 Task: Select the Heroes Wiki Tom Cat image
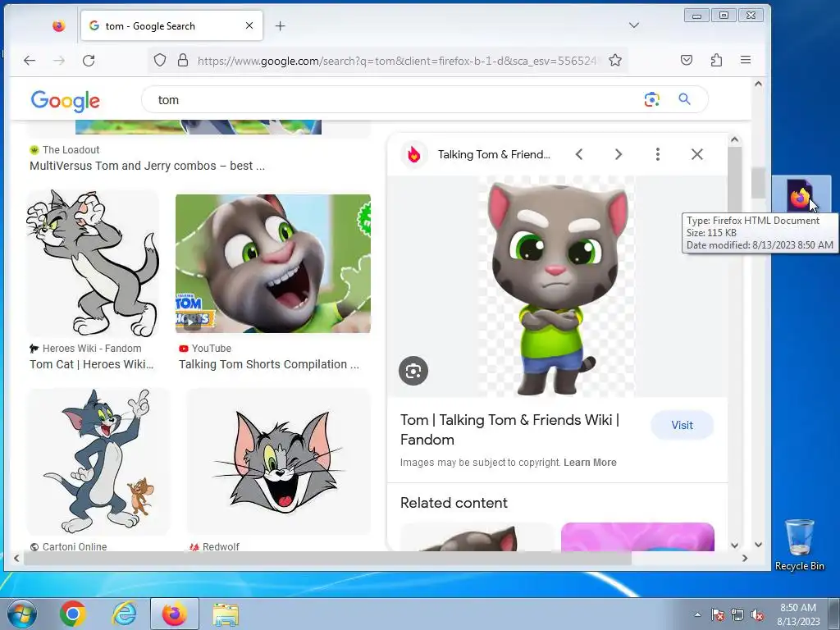93,263
